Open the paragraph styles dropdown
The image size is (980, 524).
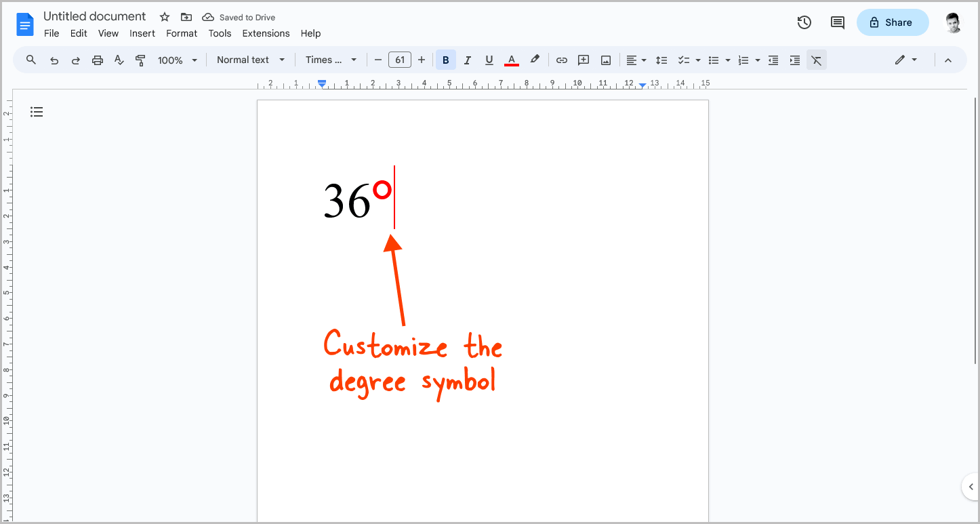[x=249, y=60]
